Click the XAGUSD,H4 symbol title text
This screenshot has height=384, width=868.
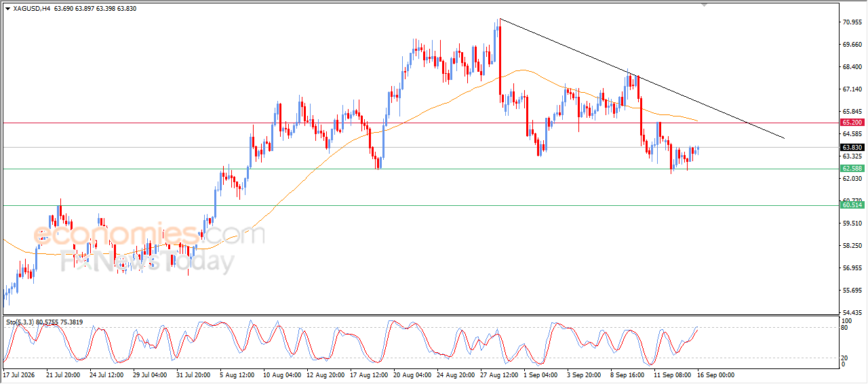click(31, 9)
